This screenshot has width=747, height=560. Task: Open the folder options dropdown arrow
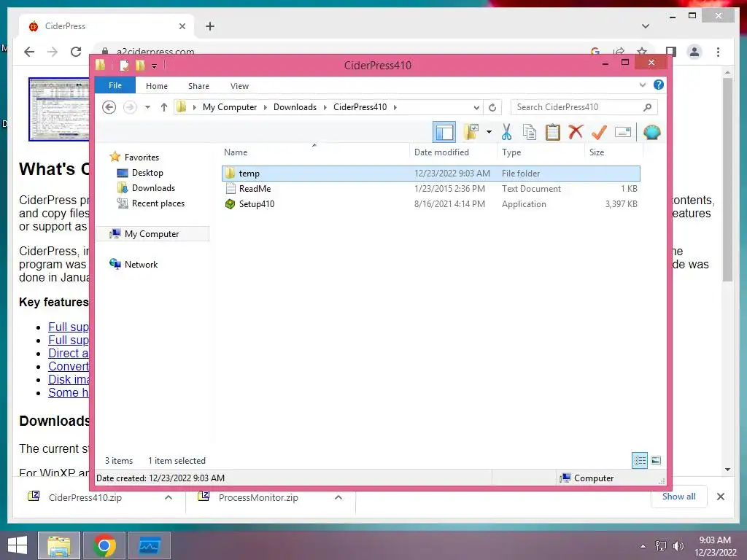point(489,132)
